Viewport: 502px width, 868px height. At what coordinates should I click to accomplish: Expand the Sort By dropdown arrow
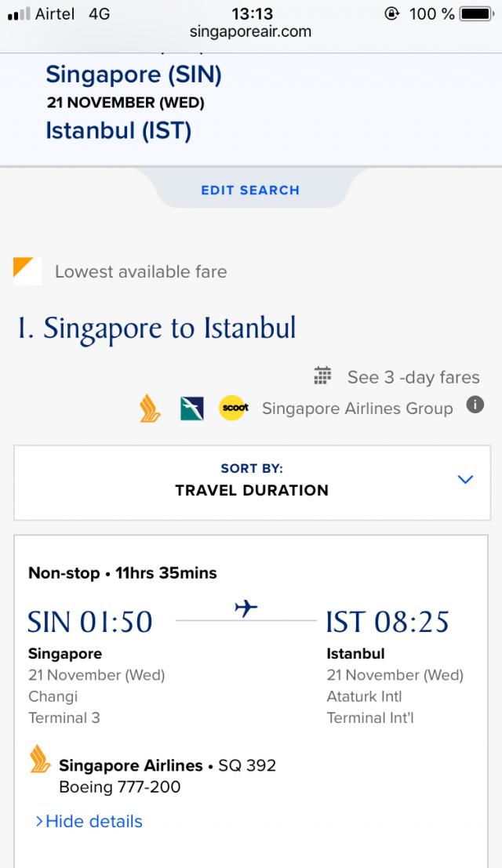(x=465, y=479)
